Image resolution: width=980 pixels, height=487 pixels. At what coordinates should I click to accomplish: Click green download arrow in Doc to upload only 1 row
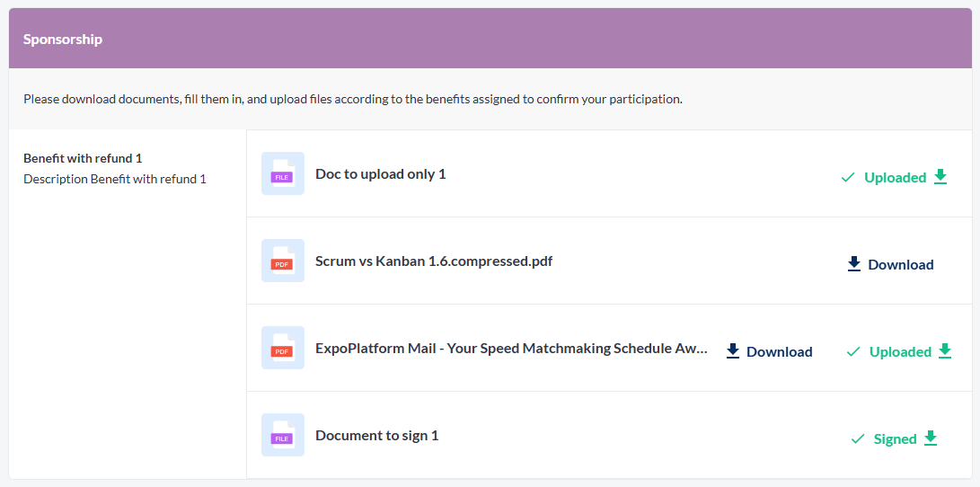[940, 177]
